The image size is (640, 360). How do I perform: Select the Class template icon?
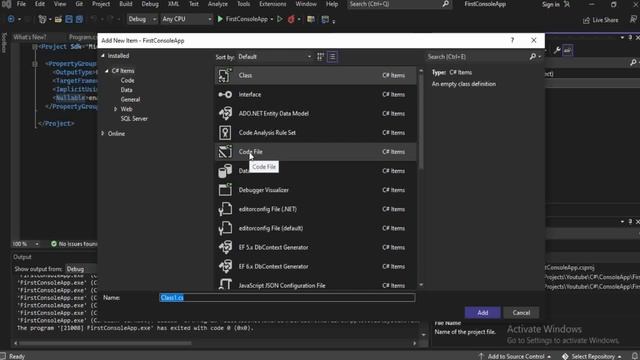[225, 76]
